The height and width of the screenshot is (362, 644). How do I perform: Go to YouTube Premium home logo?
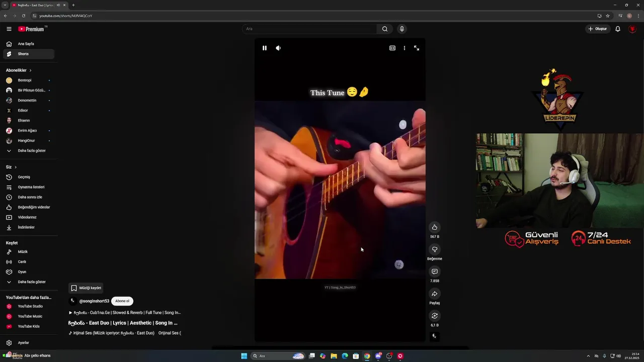[x=32, y=29]
